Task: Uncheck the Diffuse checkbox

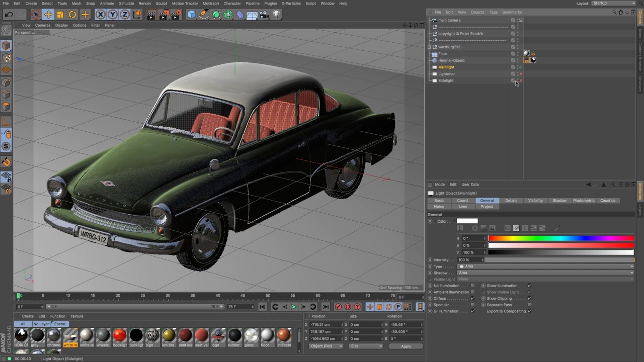Action: pyautogui.click(x=472, y=298)
